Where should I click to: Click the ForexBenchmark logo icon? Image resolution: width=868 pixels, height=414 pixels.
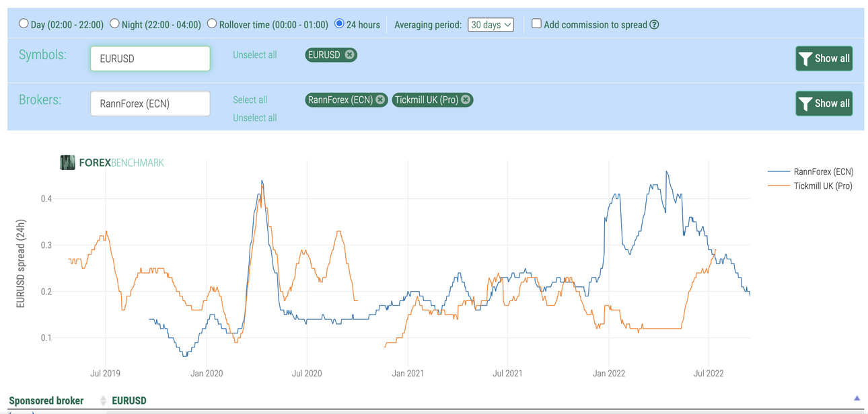pos(67,163)
